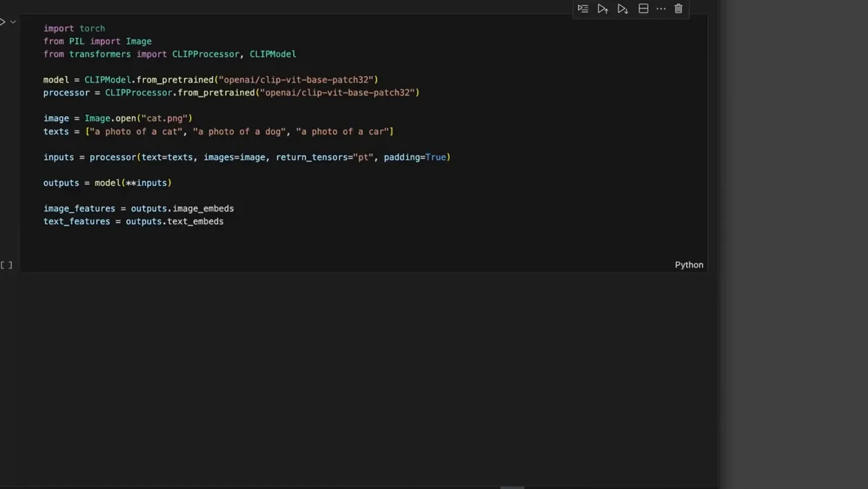The width and height of the screenshot is (868, 489).
Task: Split cell toolbar icon
Action: coord(643,9)
